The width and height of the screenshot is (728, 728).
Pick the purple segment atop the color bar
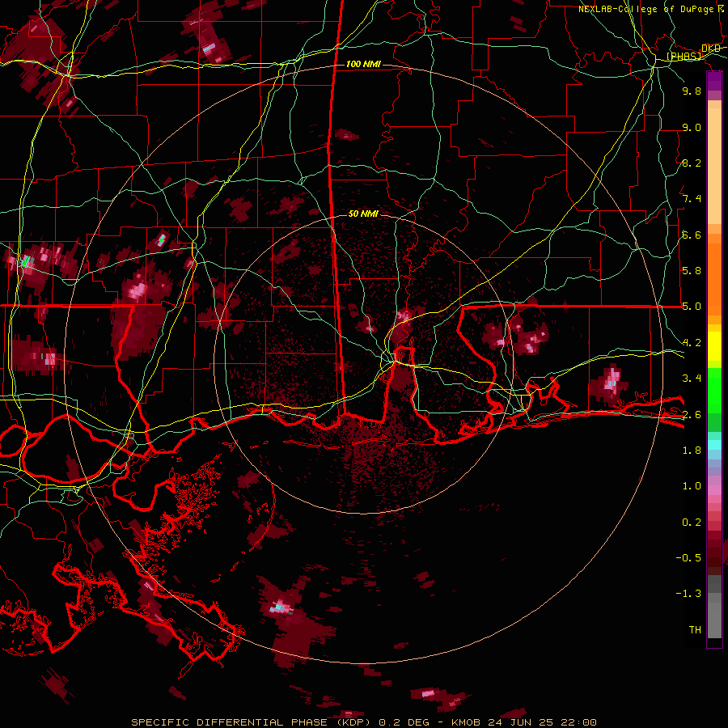coord(714,81)
